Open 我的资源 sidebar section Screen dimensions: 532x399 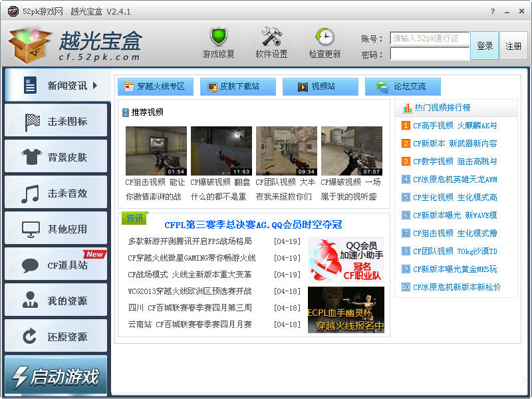(56, 301)
